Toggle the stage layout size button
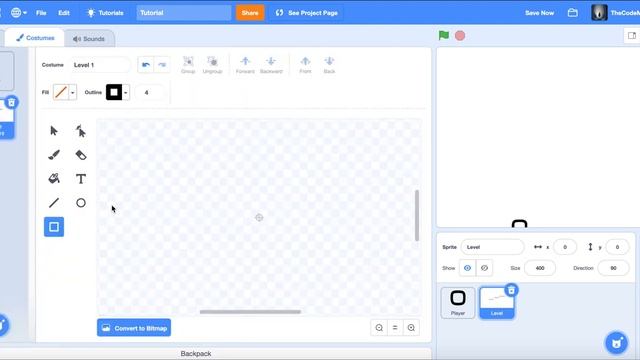This screenshot has height=360, width=640. click(632, 36)
